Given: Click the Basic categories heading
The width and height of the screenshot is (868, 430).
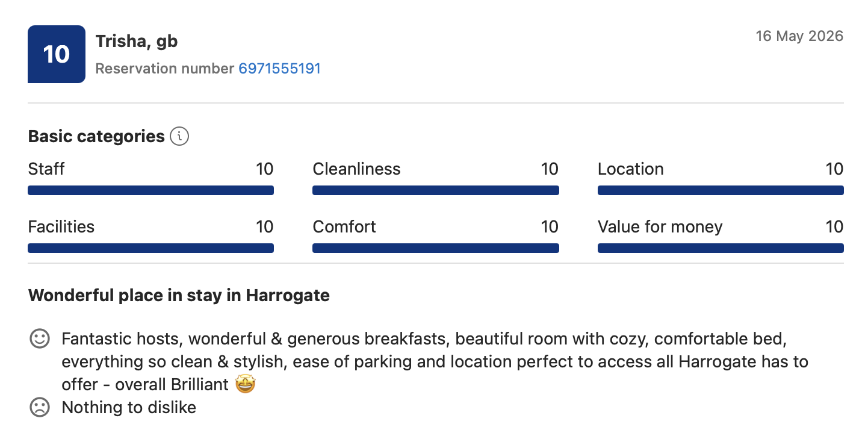Looking at the screenshot, I should click(96, 136).
